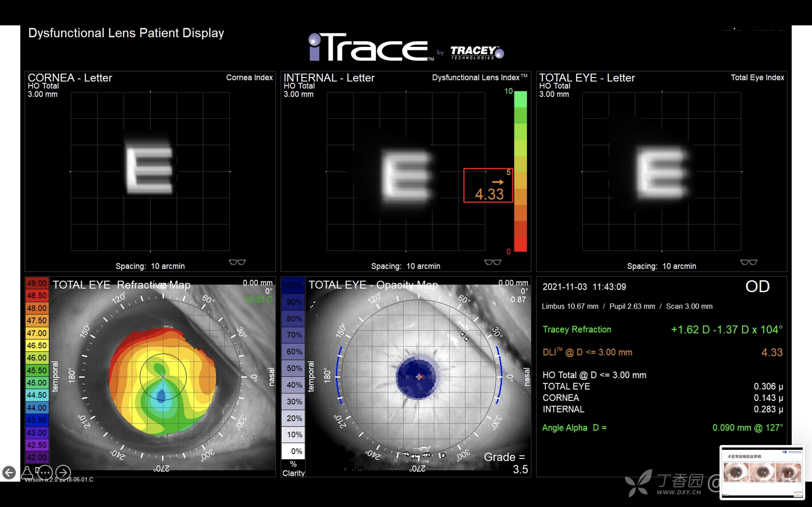Click the pointer/highlighter tool icon
812x507 pixels.
27,473
